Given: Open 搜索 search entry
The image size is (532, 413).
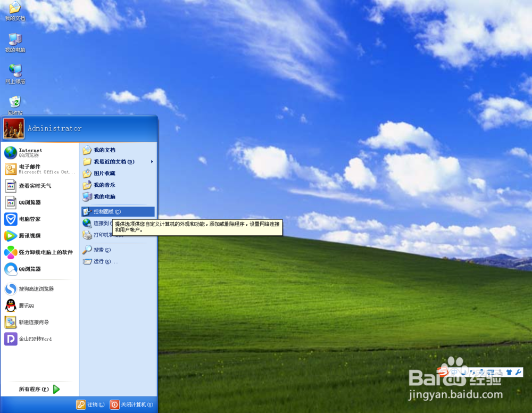Looking at the screenshot, I should [118, 250].
